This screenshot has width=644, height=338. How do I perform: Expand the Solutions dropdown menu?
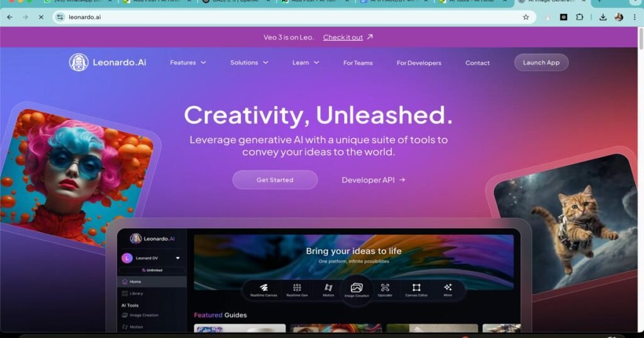tap(249, 63)
